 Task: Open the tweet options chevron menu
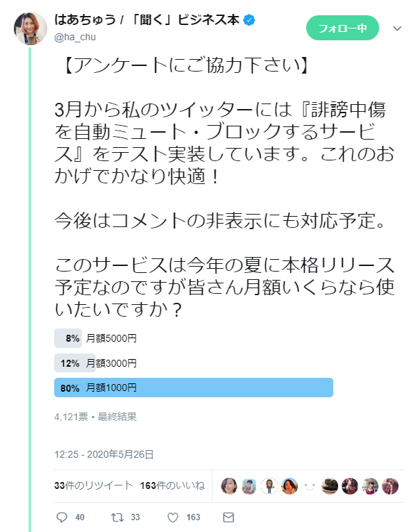397,28
